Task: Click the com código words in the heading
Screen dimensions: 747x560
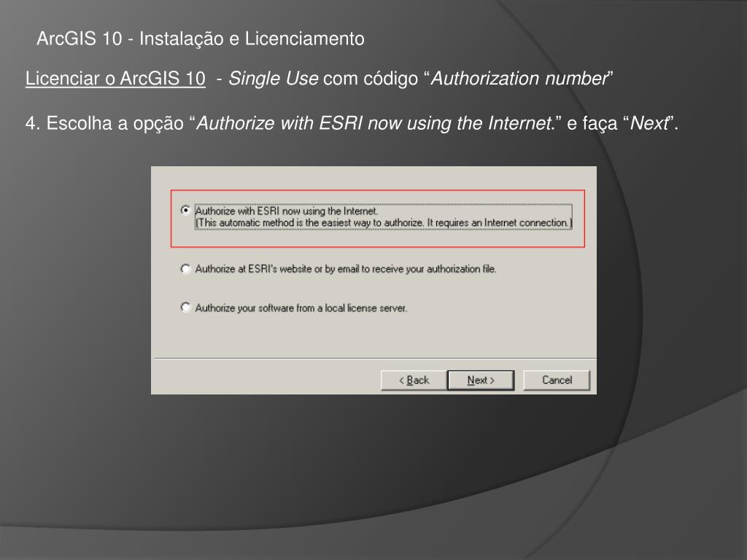Action: tap(371, 79)
